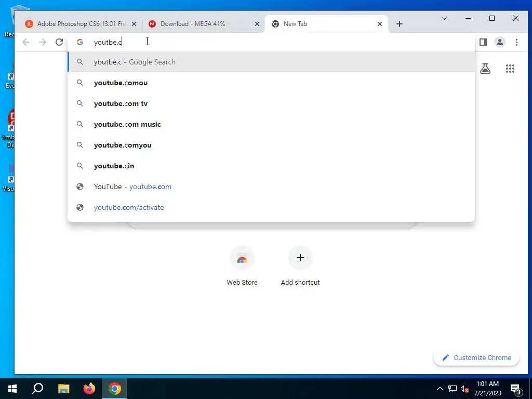
Task: Click the Add shortcut button
Action: coord(300,267)
